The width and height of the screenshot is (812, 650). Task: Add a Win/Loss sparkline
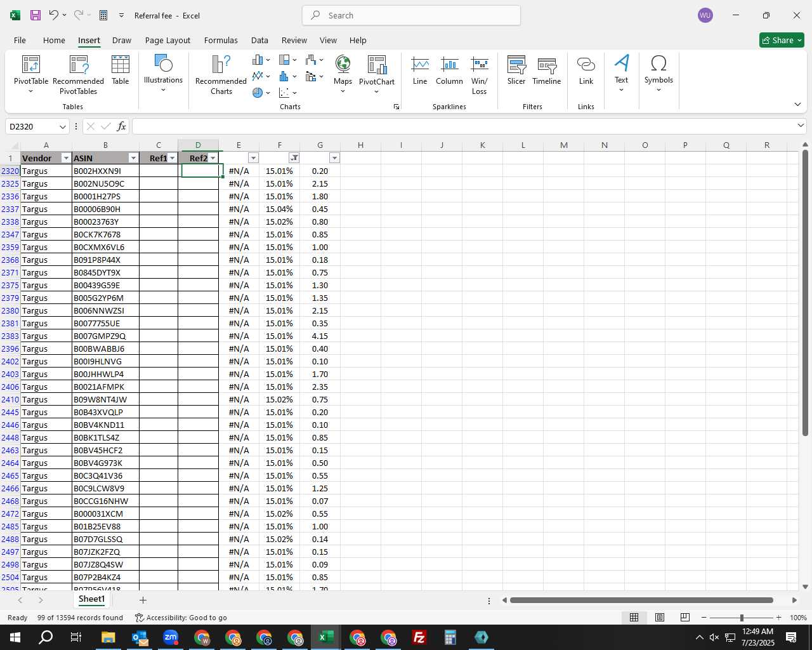pos(480,75)
